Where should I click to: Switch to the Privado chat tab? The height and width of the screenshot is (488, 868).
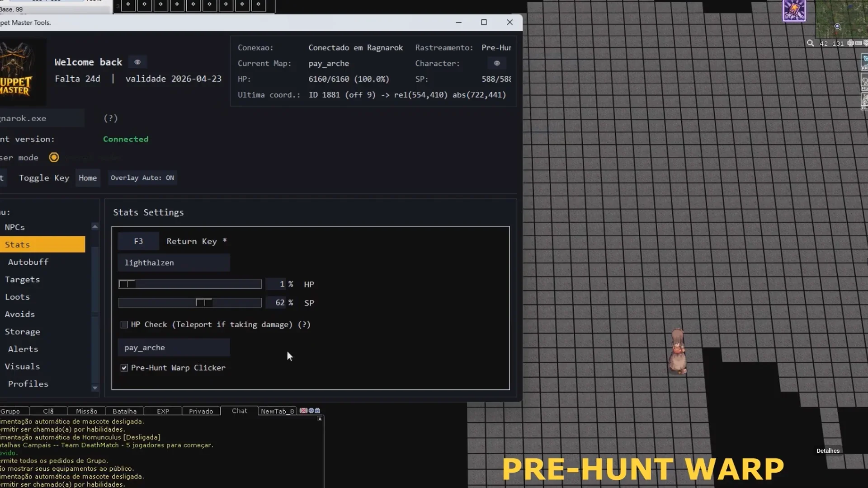201,411
